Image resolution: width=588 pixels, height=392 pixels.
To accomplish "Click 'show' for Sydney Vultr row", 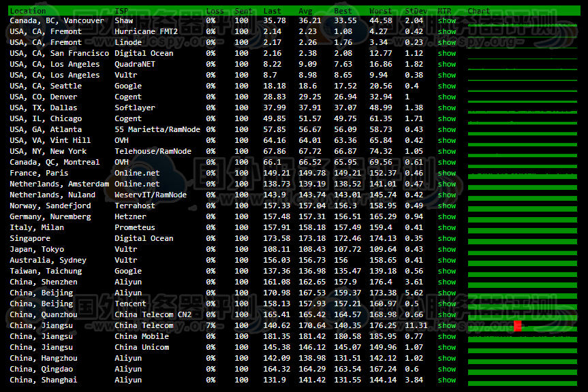I will (x=447, y=259).
